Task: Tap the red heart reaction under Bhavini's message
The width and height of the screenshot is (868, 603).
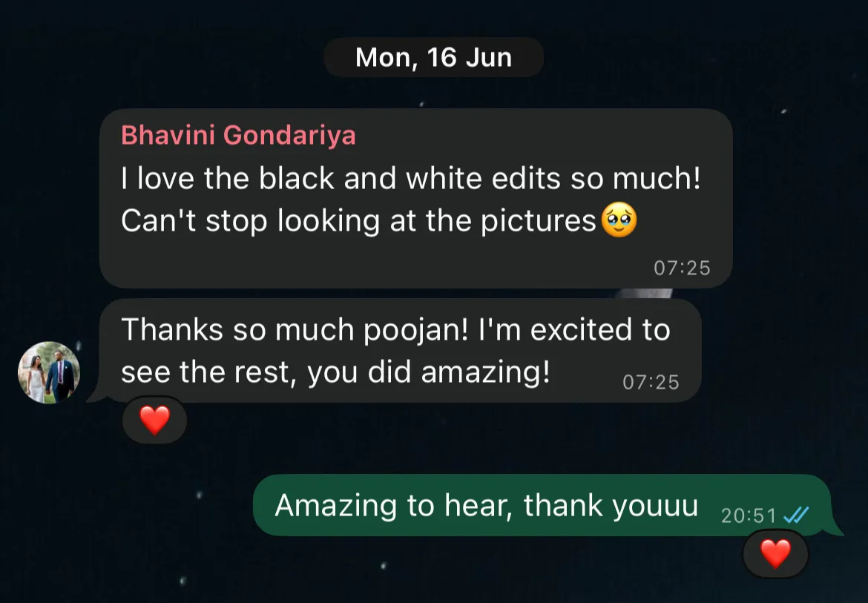Action: click(154, 420)
